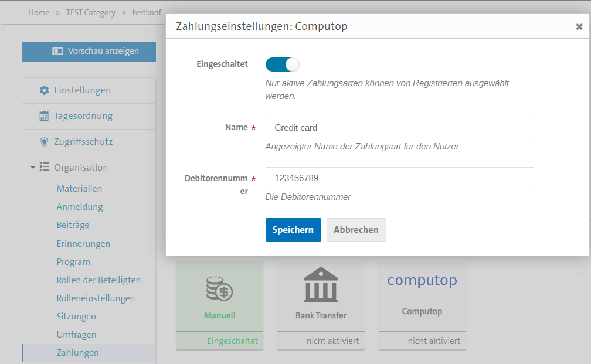591x364 pixels.
Task: Click nicht aktiviert under Bank Transfer
Action: tap(332, 341)
